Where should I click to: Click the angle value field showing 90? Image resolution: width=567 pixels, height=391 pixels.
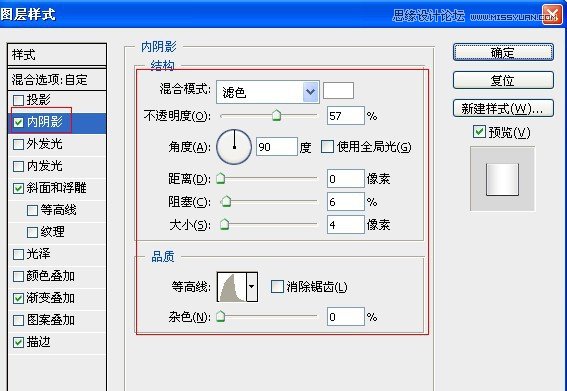pos(277,147)
